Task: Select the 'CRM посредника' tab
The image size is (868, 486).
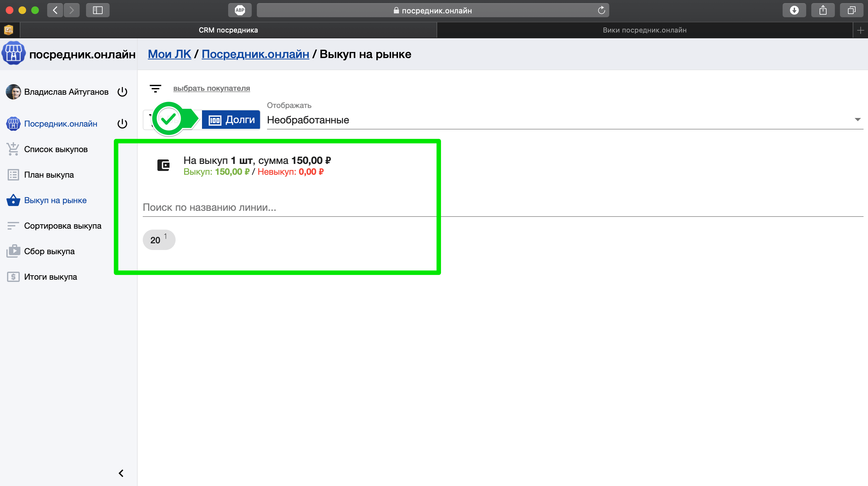Action: point(228,30)
